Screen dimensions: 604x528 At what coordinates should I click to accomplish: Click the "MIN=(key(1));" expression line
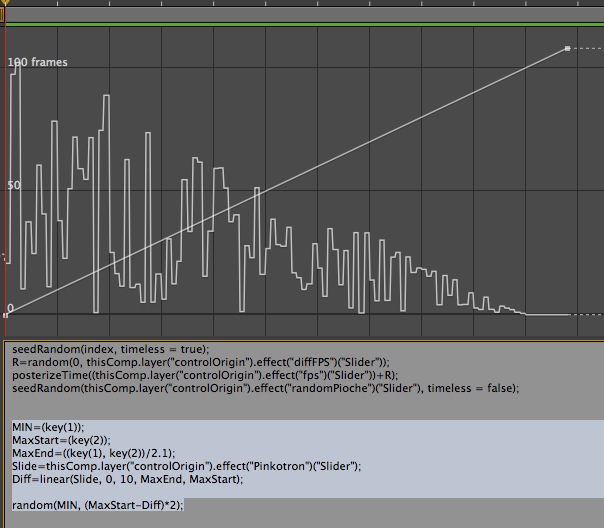click(48, 427)
